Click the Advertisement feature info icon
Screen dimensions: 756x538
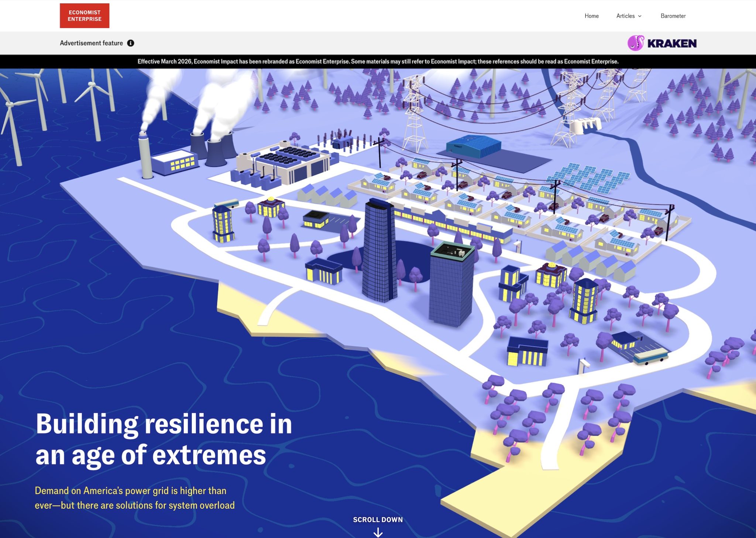point(131,43)
